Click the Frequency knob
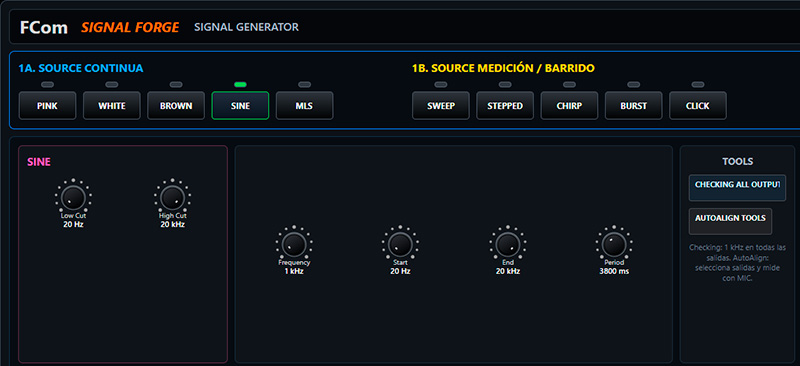800x366 pixels. click(294, 245)
